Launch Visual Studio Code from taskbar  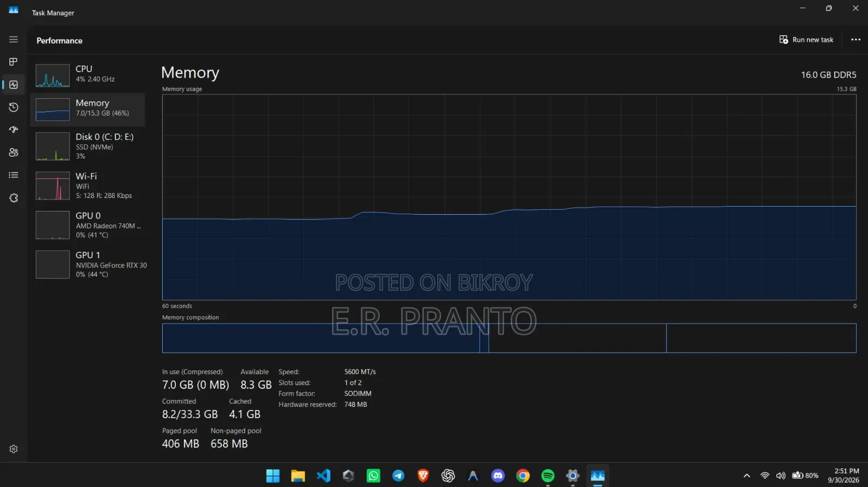(323, 476)
